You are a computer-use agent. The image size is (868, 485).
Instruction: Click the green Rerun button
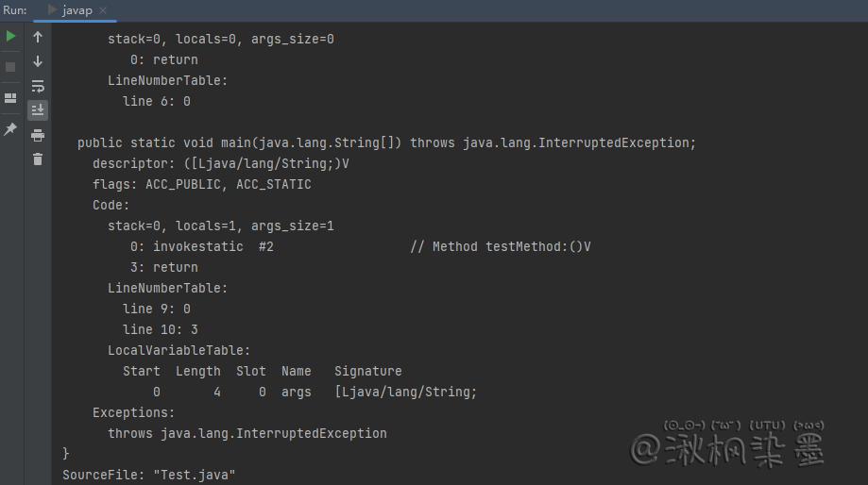tap(10, 37)
